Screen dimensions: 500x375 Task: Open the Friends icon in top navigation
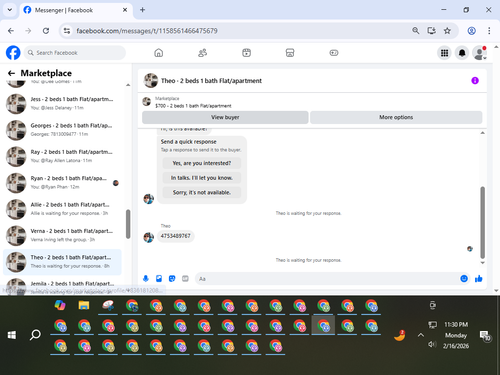click(202, 53)
